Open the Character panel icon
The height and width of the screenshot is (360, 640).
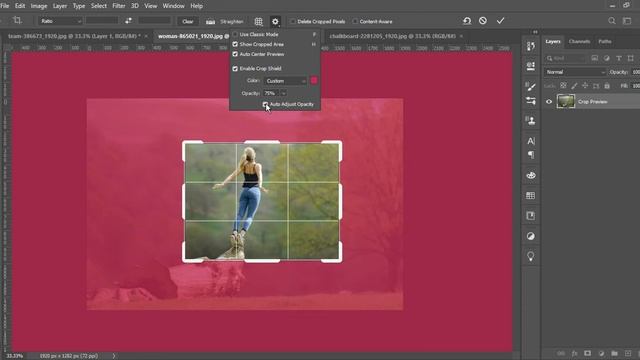pos(531,141)
